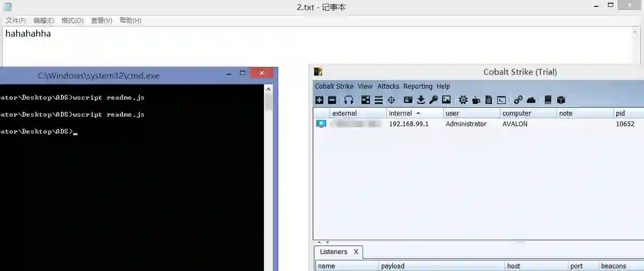Sort listeners by port column
Viewport: 644px width, 271px height.
click(x=583, y=266)
